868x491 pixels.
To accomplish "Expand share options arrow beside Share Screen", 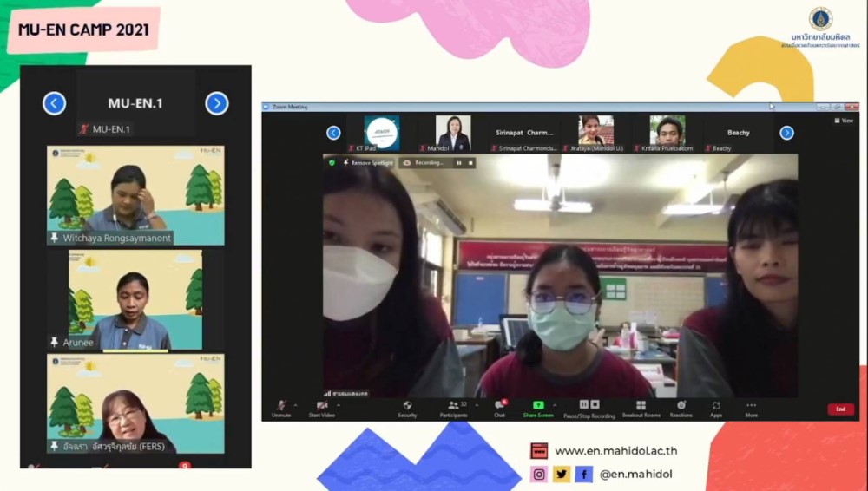I will tap(555, 404).
